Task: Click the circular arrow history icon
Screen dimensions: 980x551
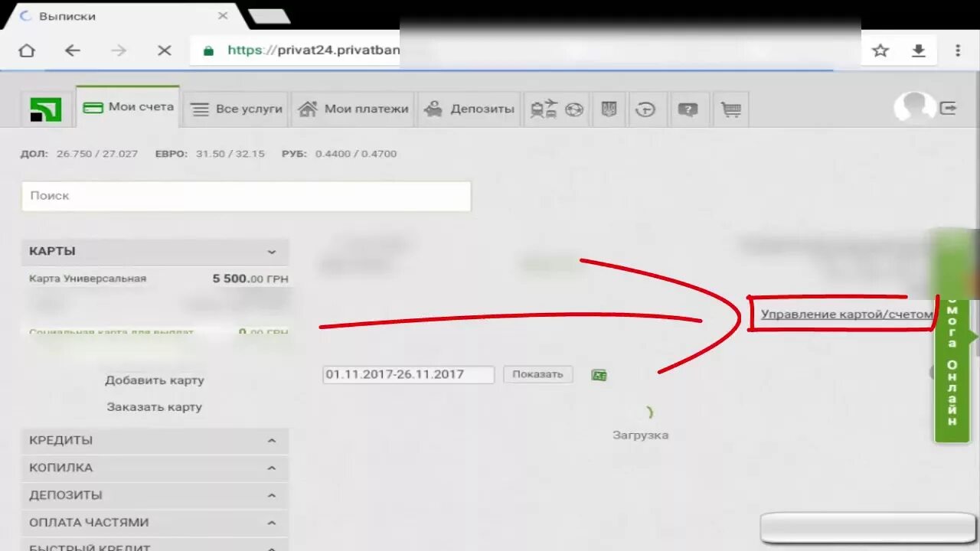Action: coord(645,109)
